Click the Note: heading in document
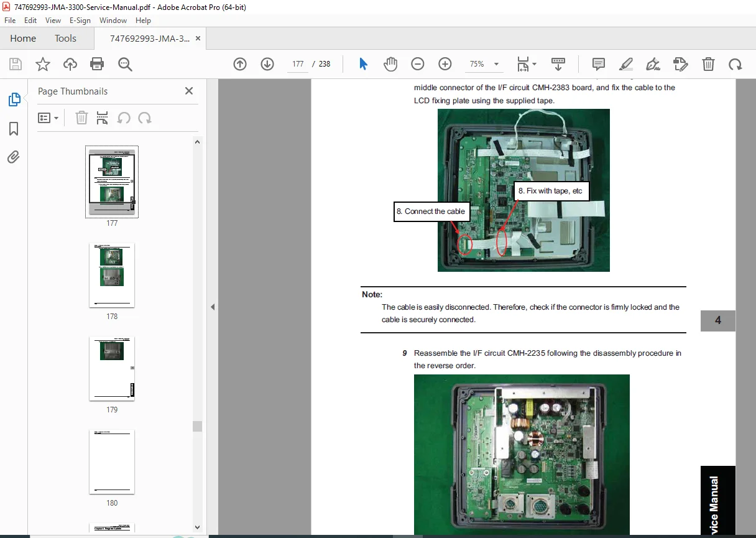This screenshot has height=538, width=756. tap(372, 294)
